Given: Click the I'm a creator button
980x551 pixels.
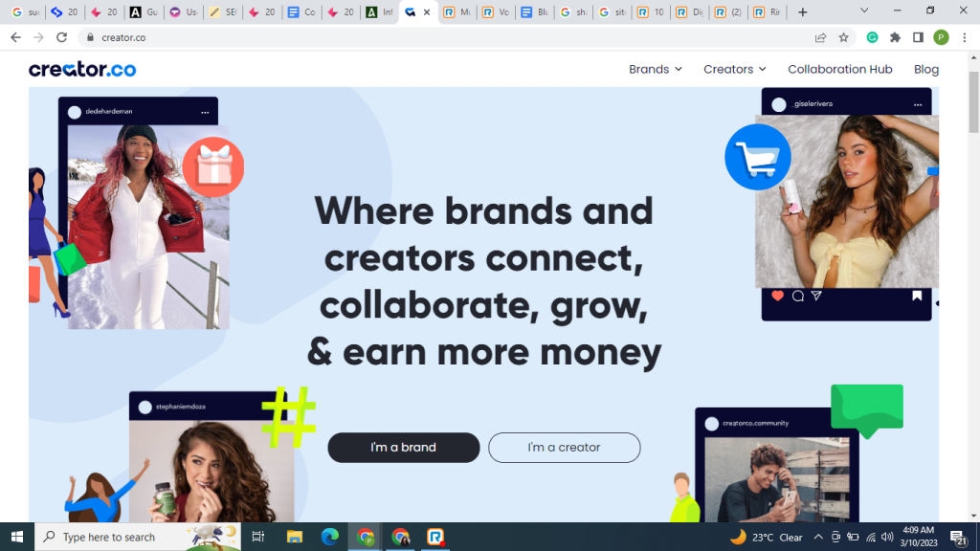Looking at the screenshot, I should point(564,448).
